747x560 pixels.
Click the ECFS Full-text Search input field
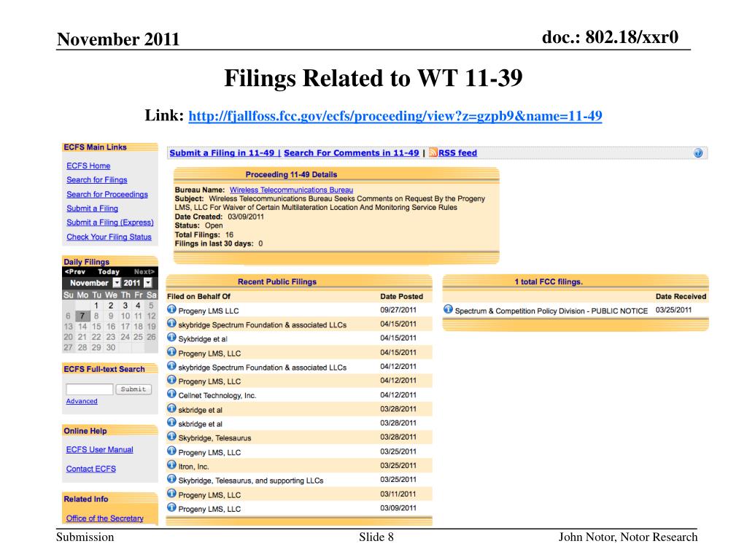[x=90, y=389]
